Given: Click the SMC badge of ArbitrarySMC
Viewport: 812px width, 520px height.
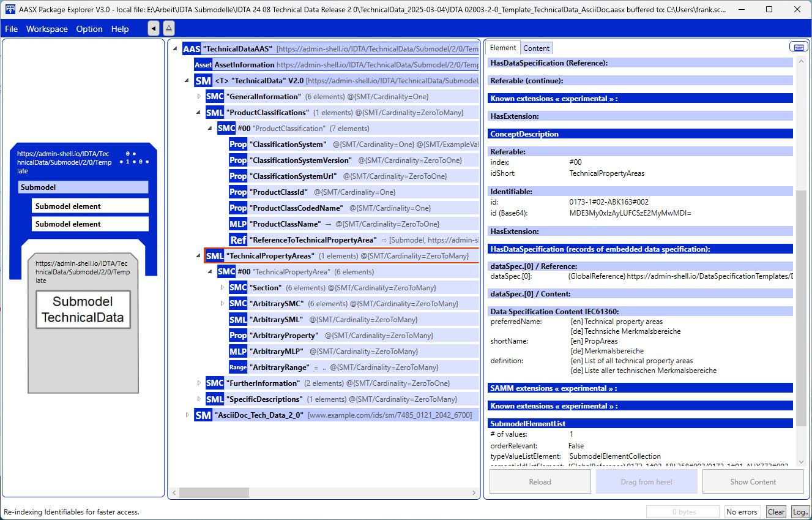Looking at the screenshot, I should coord(238,304).
